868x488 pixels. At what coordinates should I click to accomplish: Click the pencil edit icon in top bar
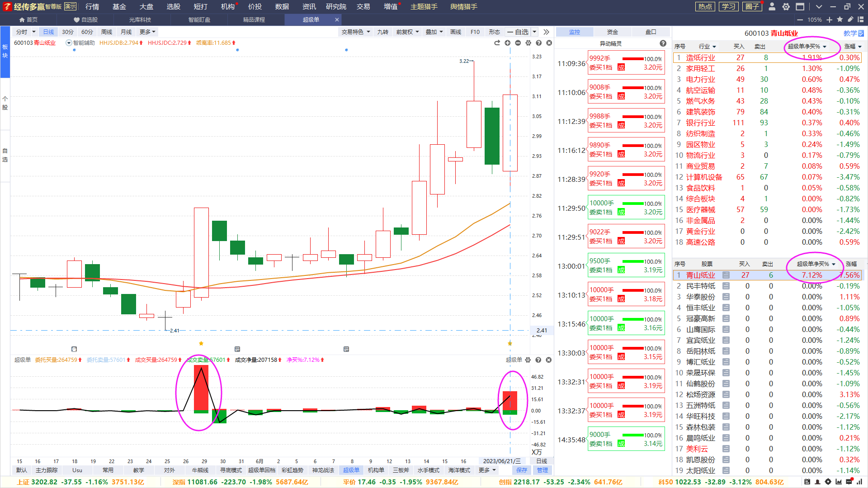(850, 19)
